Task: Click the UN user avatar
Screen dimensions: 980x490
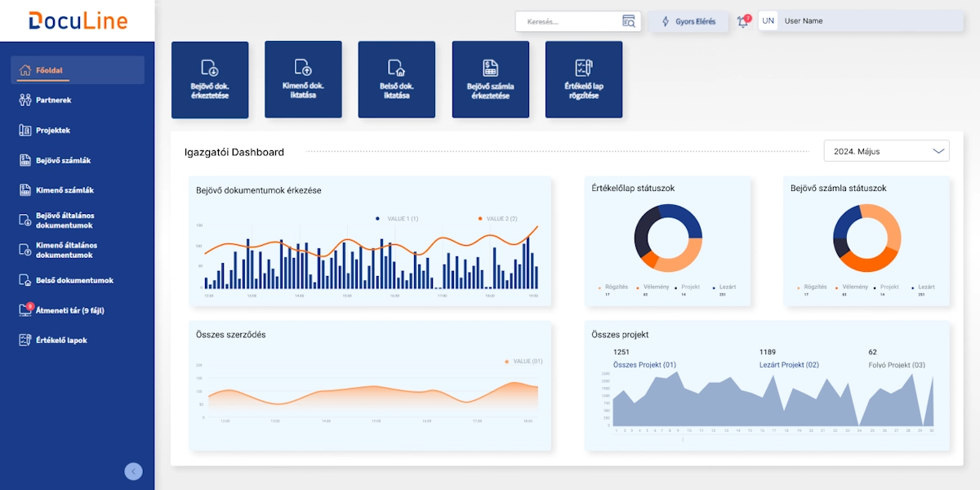Action: tap(768, 21)
